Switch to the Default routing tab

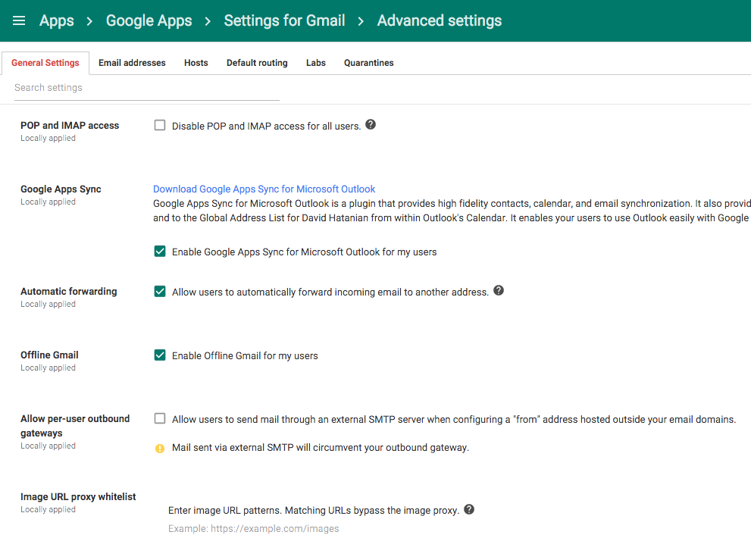[257, 63]
